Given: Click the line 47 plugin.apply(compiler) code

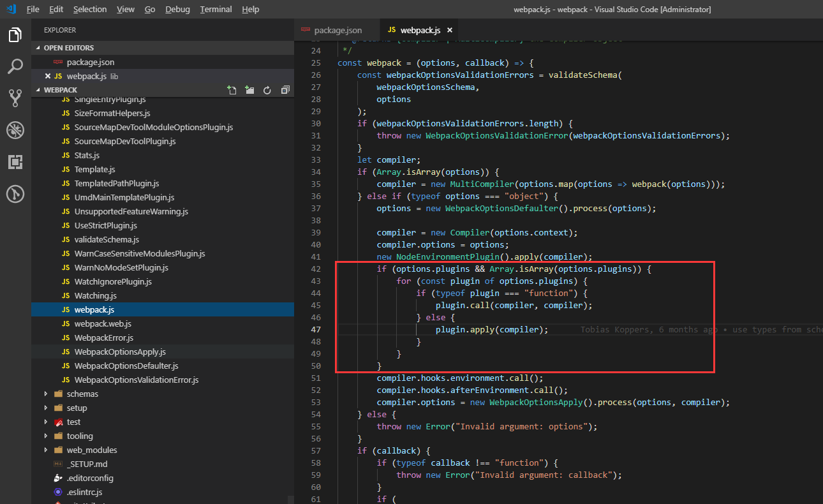Looking at the screenshot, I should pyautogui.click(x=491, y=330).
